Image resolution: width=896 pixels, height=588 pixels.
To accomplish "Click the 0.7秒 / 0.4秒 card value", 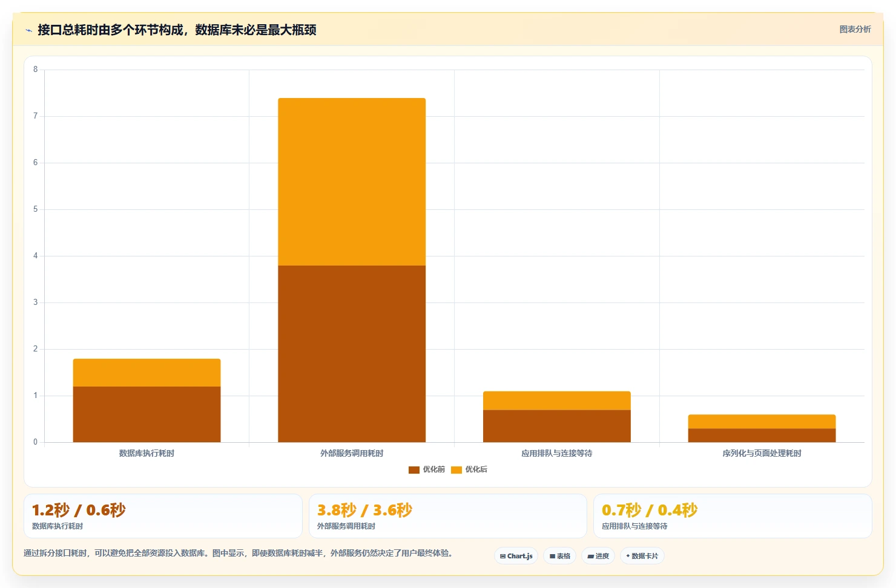I will point(650,510).
